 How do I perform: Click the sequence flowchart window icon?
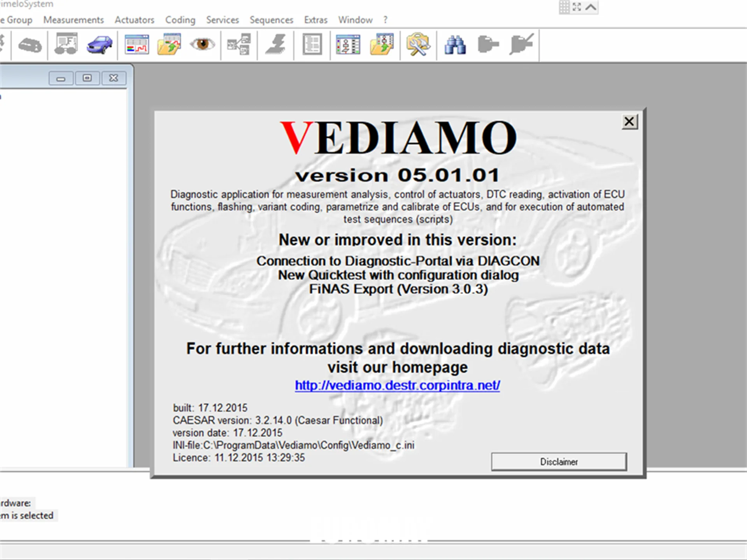pyautogui.click(x=348, y=44)
